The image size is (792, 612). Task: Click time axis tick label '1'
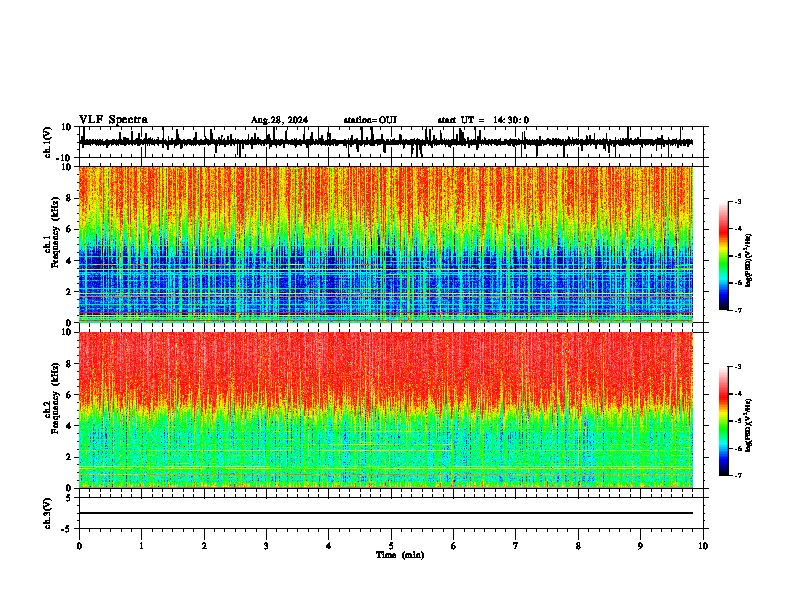141,546
